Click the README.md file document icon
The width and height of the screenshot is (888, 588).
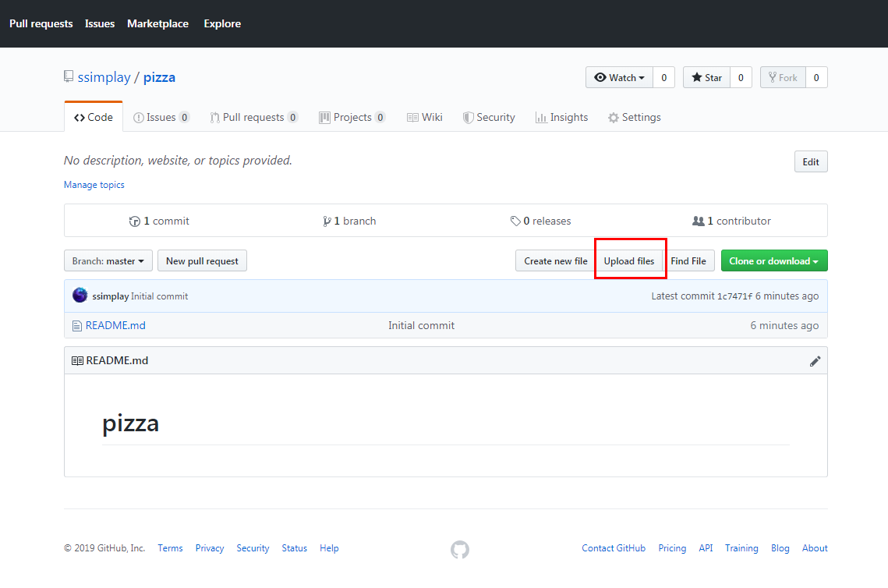coord(77,326)
